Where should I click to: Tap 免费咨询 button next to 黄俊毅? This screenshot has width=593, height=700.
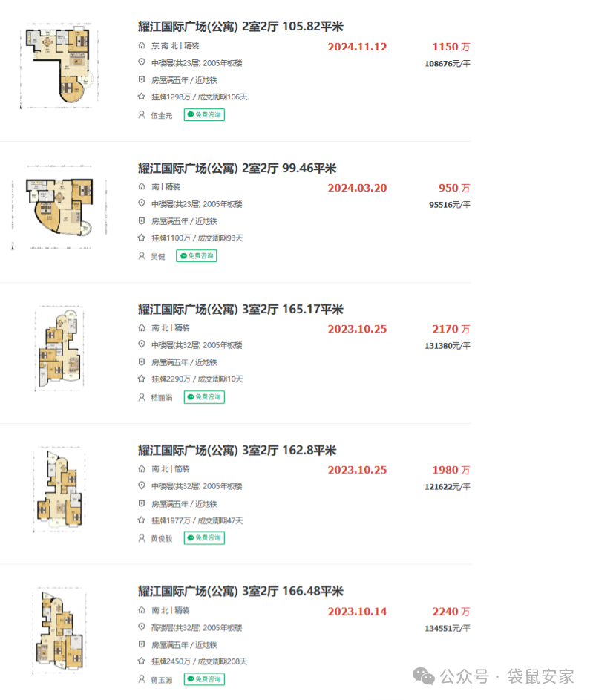pyautogui.click(x=204, y=538)
